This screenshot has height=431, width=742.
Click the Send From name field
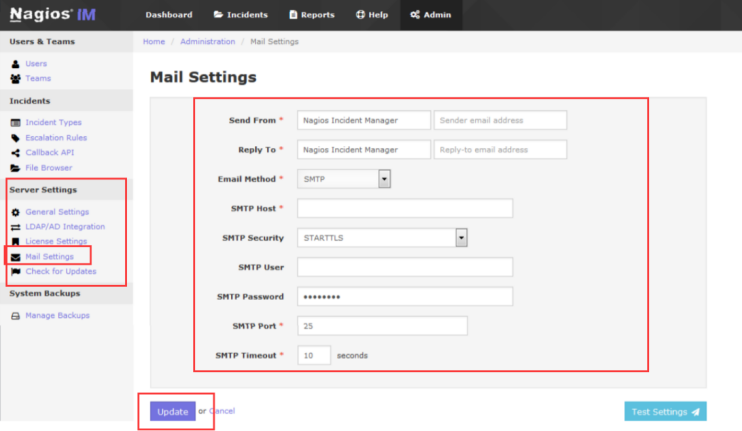point(364,121)
